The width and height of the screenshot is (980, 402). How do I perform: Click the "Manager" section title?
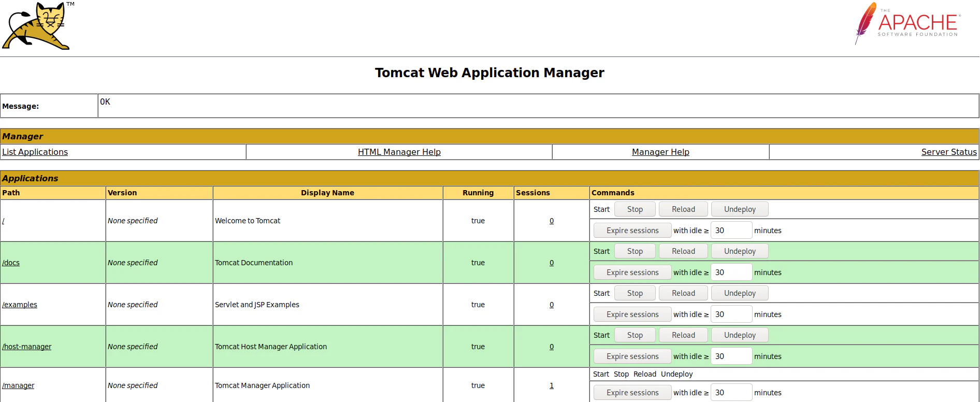pyautogui.click(x=23, y=136)
